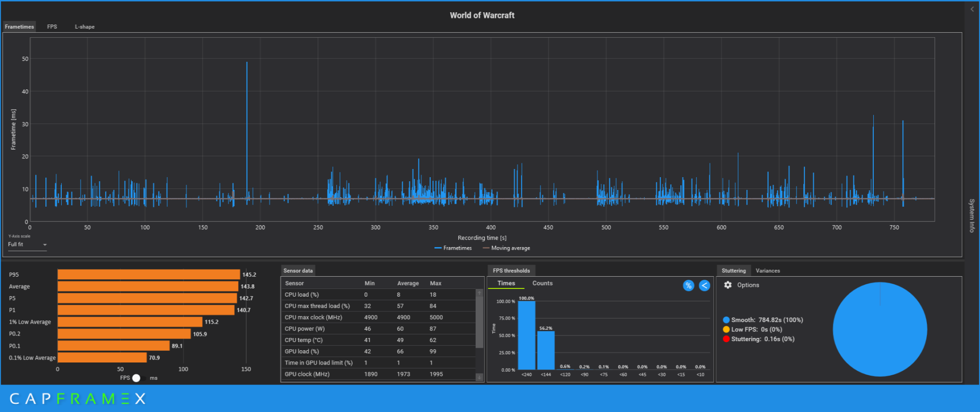Click the Options label in Stuttering panel
The width and height of the screenshot is (980, 412).
tap(748, 285)
